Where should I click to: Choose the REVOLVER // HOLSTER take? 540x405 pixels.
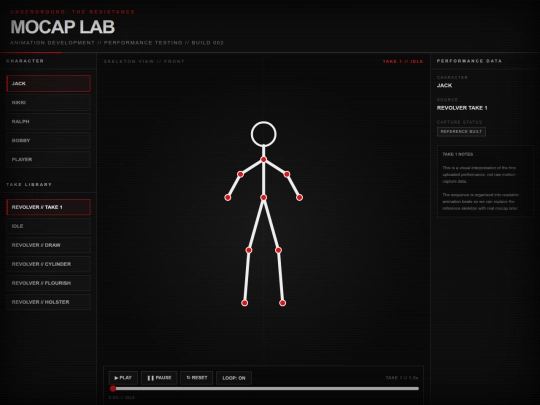point(49,302)
